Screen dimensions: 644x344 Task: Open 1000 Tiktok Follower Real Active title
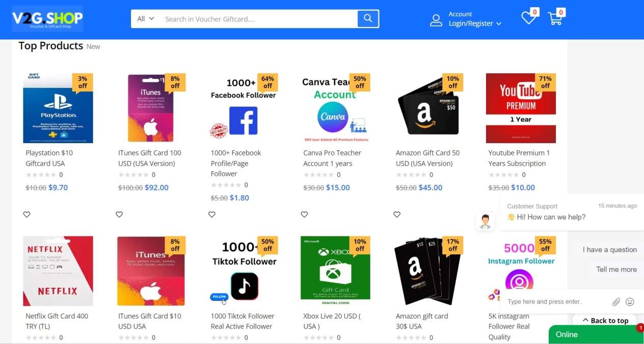coord(243,321)
